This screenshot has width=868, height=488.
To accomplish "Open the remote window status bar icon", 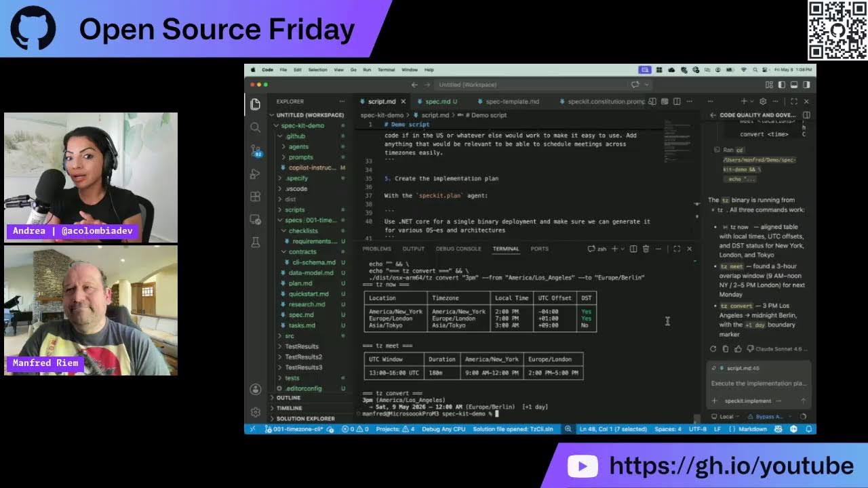I will click(x=252, y=429).
